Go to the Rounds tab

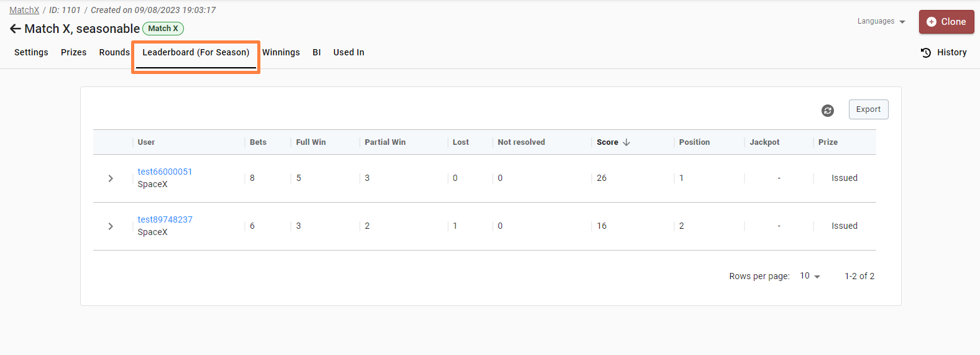pyautogui.click(x=114, y=53)
